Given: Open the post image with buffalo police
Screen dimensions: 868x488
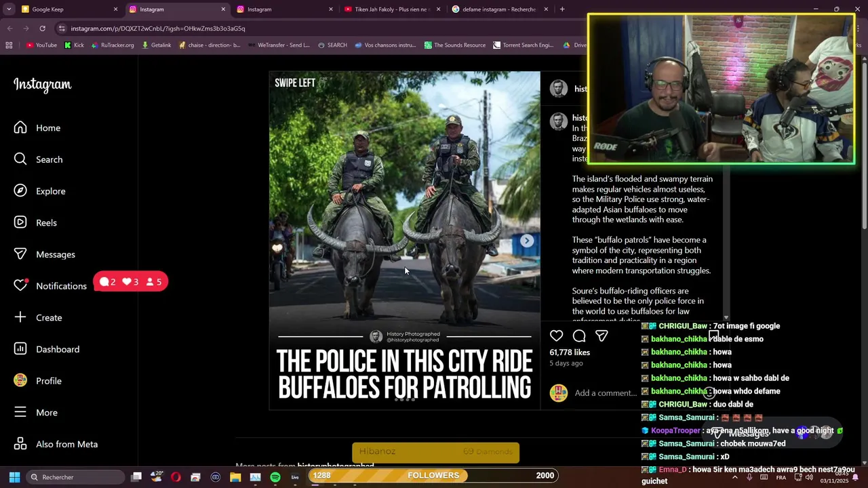Looking at the screenshot, I should click(405, 241).
